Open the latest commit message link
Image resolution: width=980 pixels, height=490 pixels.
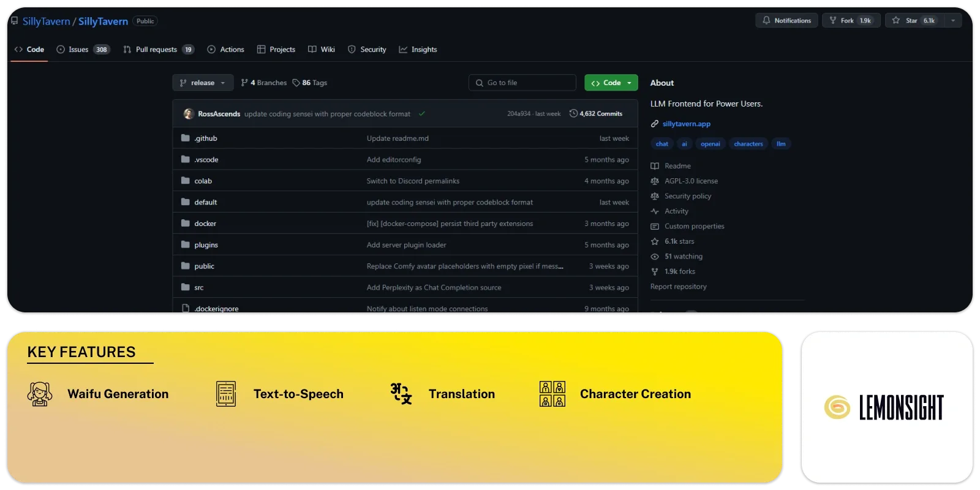click(327, 114)
